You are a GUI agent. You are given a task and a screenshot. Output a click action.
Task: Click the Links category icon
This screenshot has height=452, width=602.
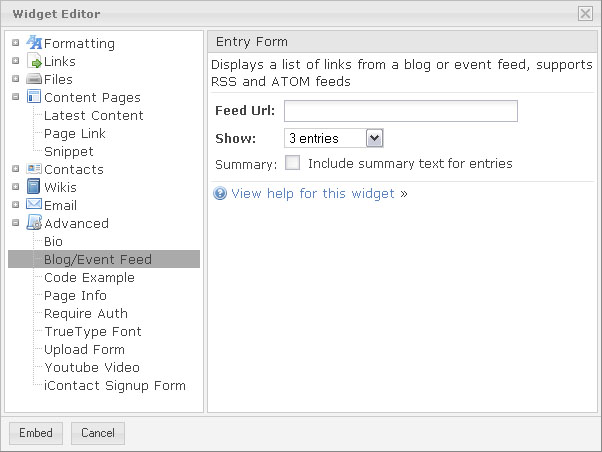click(x=33, y=62)
